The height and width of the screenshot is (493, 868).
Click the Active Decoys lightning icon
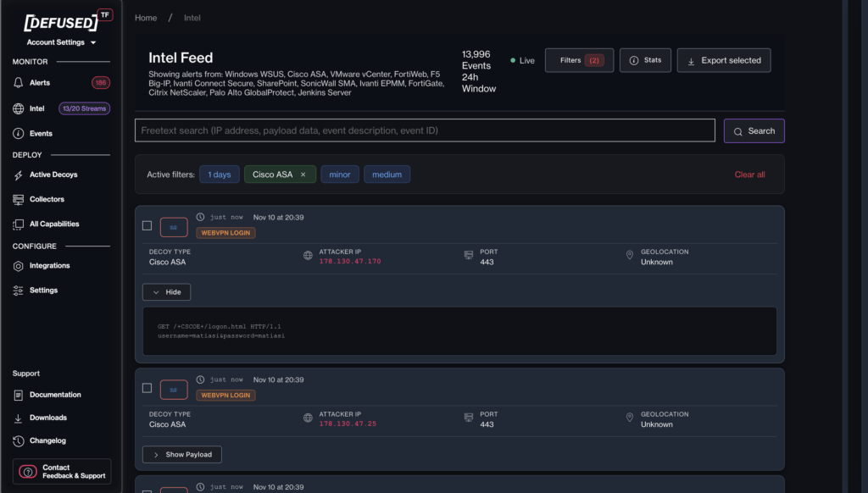coord(19,174)
